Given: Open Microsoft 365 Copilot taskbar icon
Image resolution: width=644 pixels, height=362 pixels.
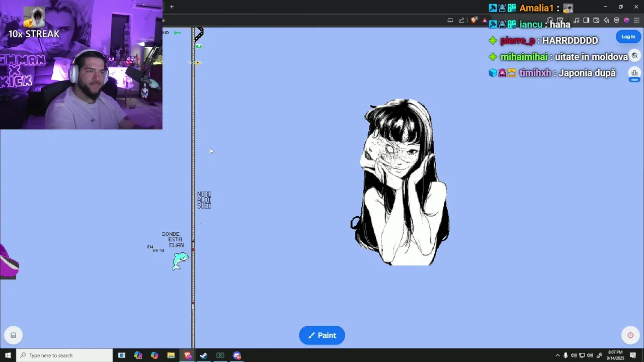Looking at the screenshot, I should tap(138, 355).
